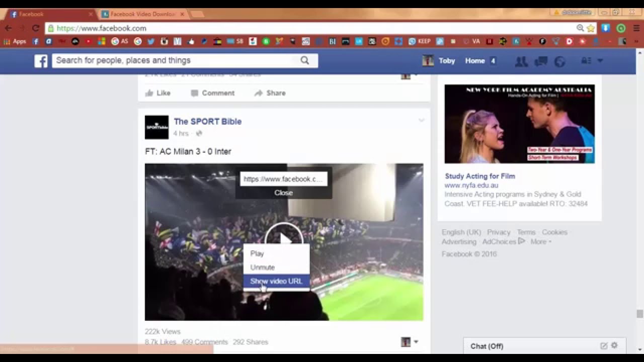644x362 pixels.
Task: Expand the account menu arrow in blue bar
Action: (600, 61)
